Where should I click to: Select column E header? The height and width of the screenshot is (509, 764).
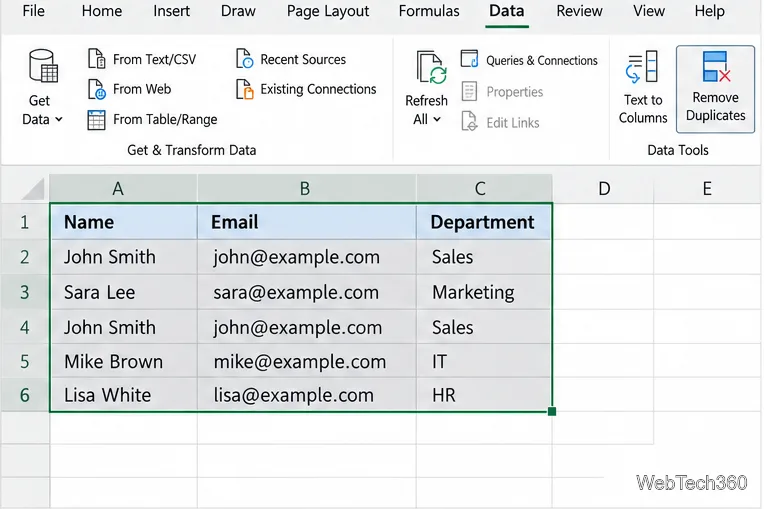click(707, 189)
